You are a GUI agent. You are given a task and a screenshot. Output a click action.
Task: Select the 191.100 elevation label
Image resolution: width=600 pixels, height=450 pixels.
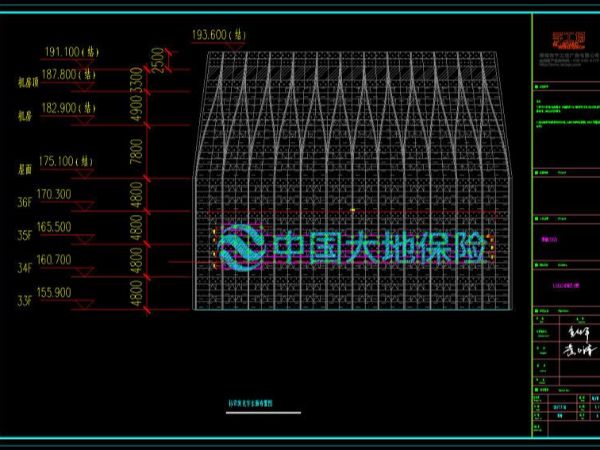coord(72,52)
